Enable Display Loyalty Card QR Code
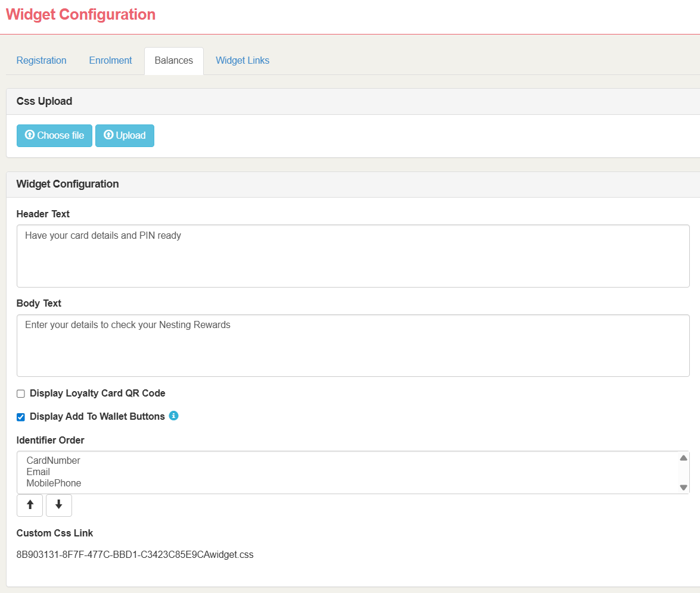Viewport: 700px width, 593px height. coord(21,394)
